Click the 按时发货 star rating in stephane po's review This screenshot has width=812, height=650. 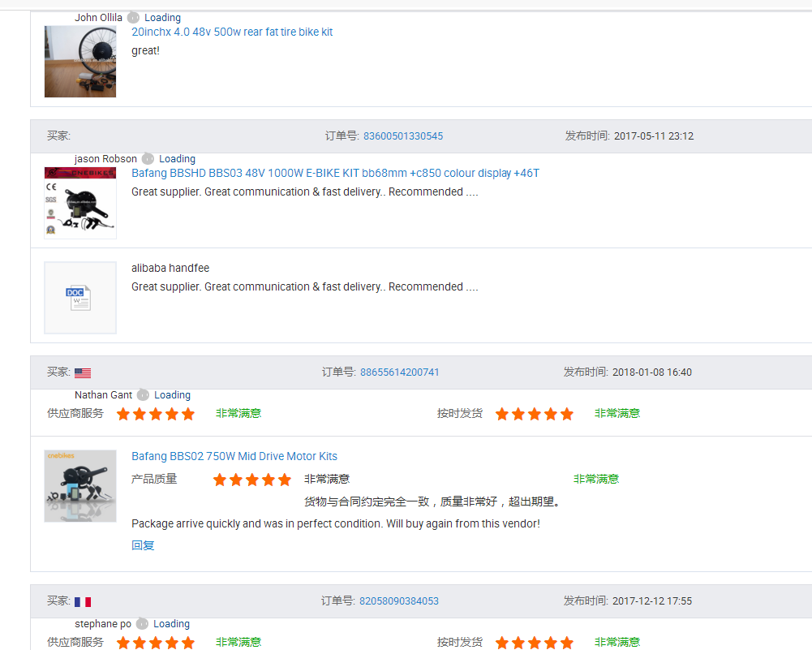tap(535, 643)
